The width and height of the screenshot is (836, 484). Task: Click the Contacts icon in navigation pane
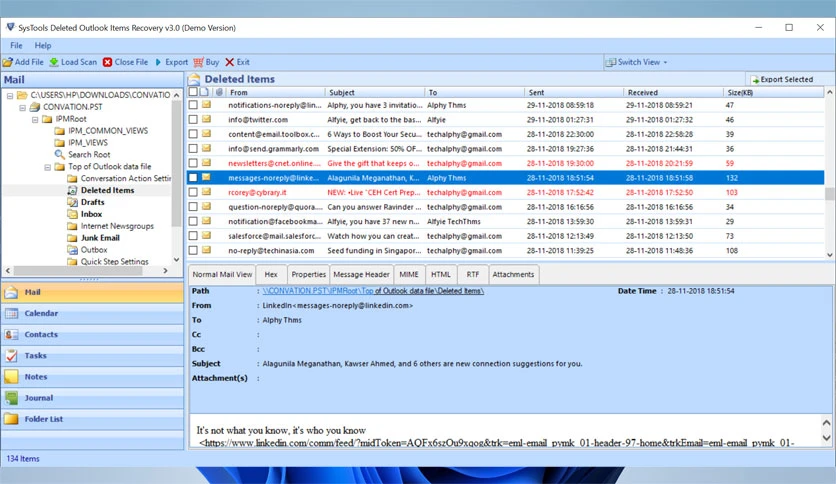pos(11,335)
